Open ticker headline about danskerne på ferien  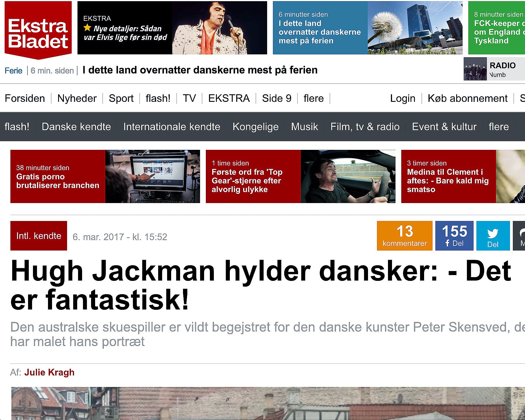(200, 70)
